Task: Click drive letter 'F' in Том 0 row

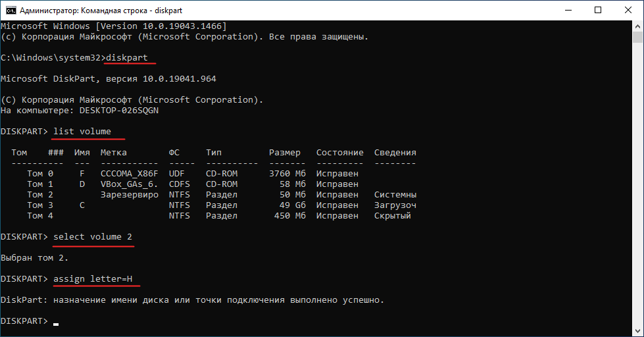Action: [x=82, y=173]
